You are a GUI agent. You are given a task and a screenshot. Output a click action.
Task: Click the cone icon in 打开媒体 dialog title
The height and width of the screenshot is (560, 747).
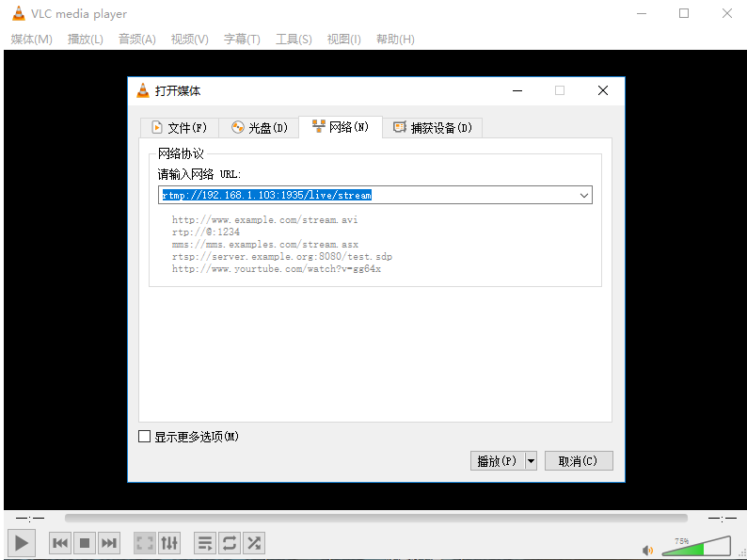coord(143,90)
